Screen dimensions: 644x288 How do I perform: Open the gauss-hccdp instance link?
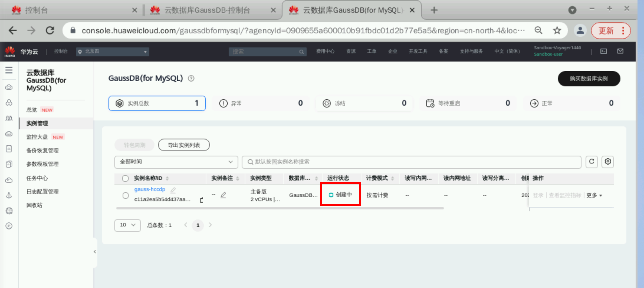tap(149, 189)
